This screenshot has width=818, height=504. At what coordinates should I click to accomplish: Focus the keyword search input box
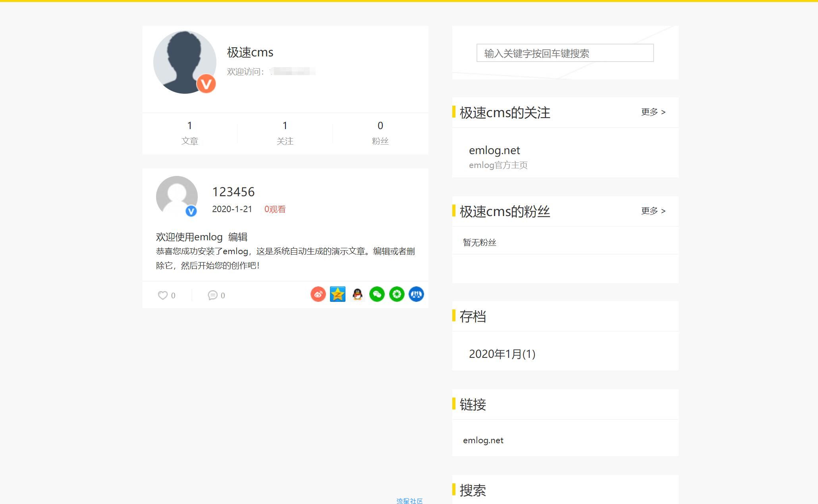pyautogui.click(x=565, y=53)
